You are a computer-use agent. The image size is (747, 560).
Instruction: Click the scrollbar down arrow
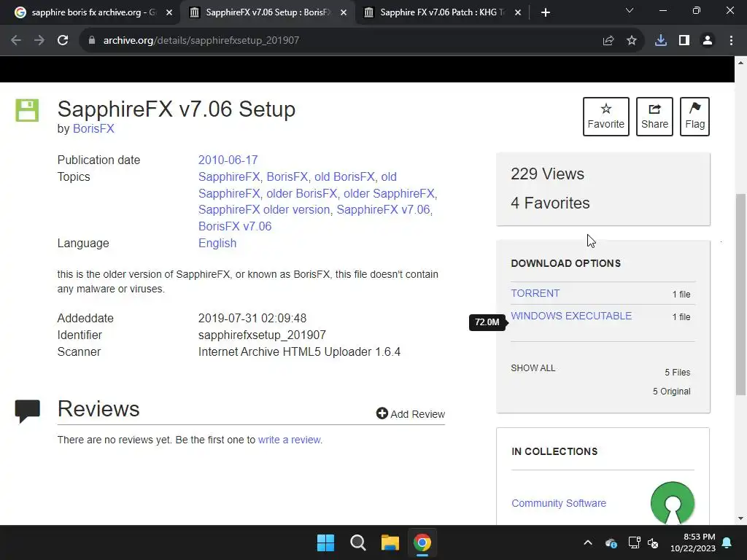(740, 518)
